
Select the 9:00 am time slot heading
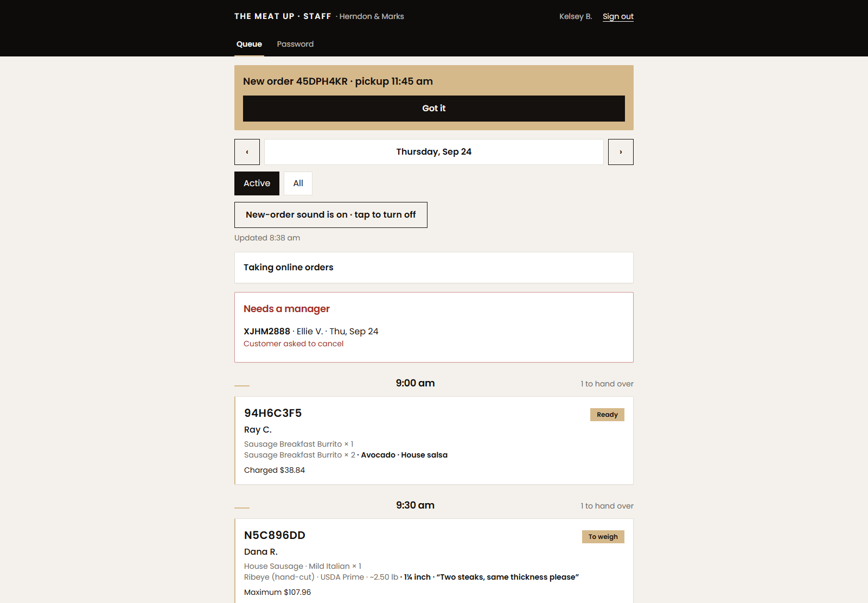click(415, 383)
